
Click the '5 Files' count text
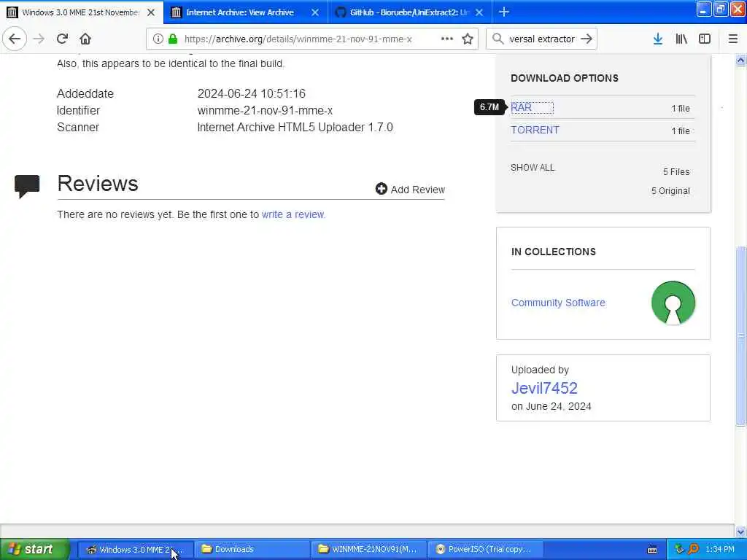click(x=676, y=172)
